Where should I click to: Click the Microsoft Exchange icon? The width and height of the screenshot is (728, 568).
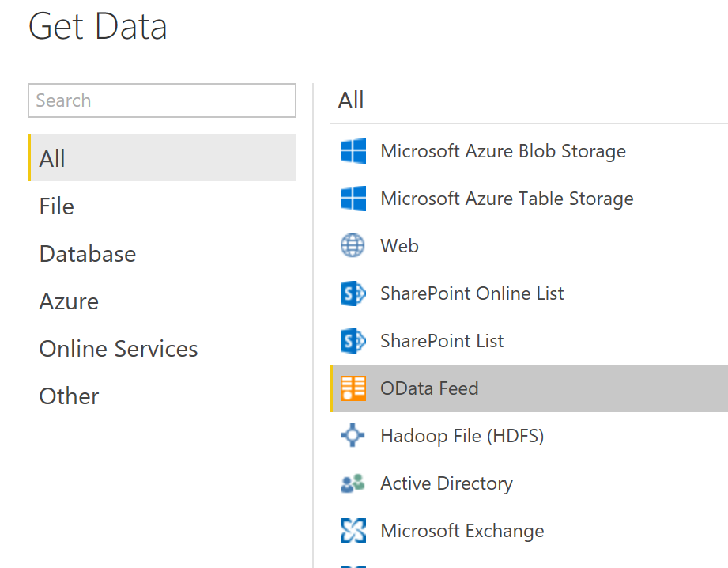(x=353, y=531)
